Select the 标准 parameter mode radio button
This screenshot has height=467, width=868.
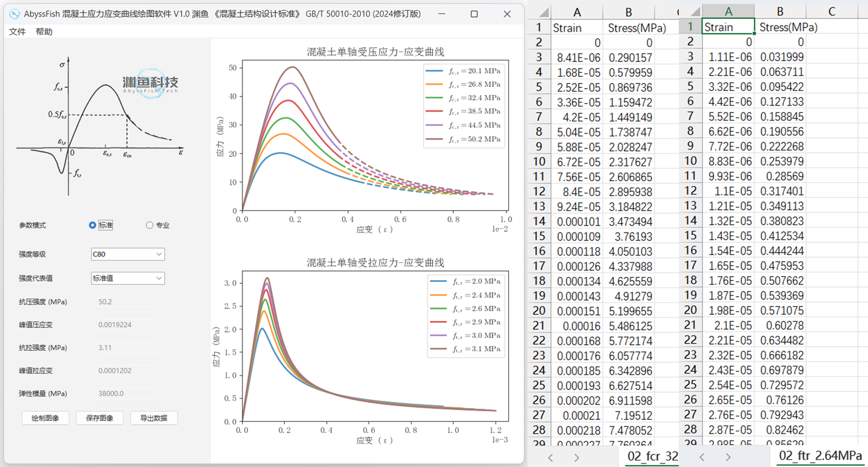tap(92, 225)
